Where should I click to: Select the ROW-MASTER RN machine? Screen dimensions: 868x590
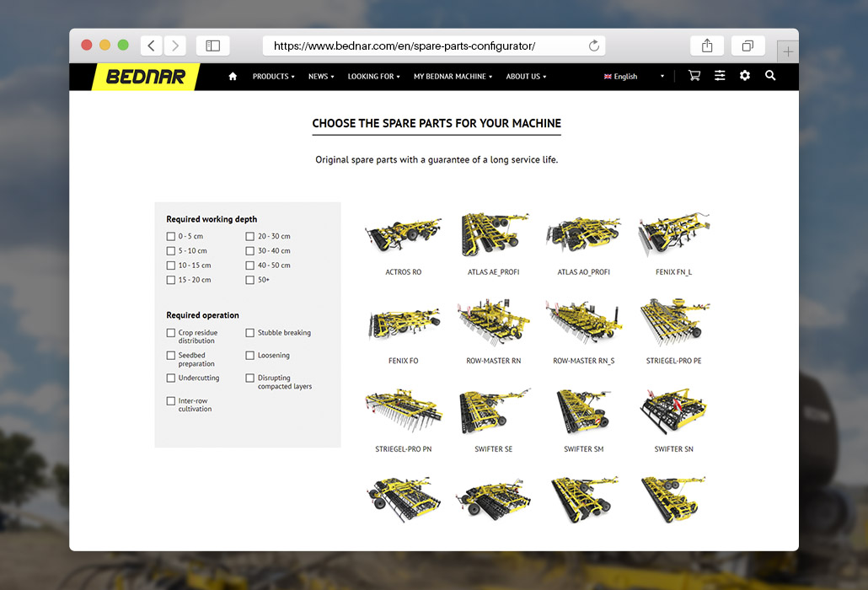[x=493, y=332]
